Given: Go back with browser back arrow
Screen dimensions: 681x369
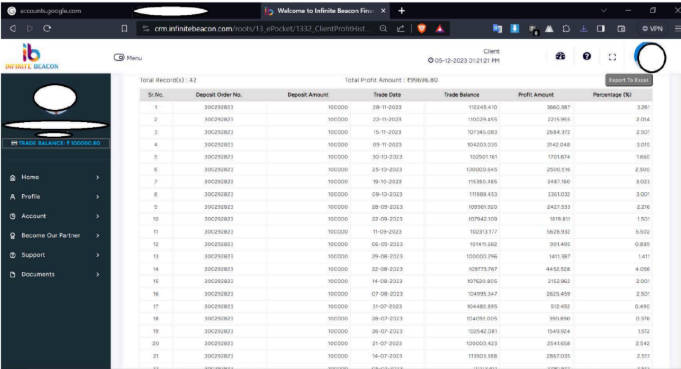Looking at the screenshot, I should (13, 29).
